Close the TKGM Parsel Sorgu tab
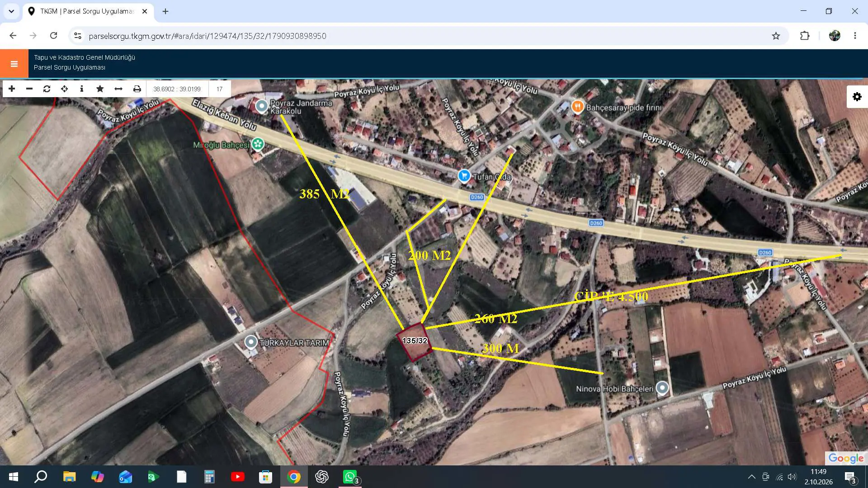This screenshot has width=868, height=488. pos(145,11)
